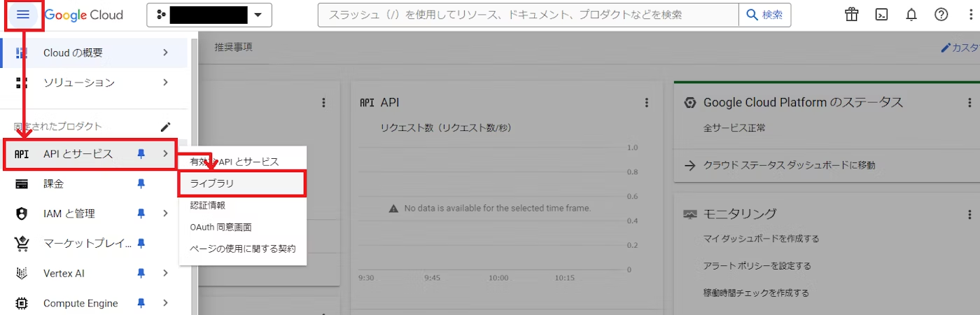Click アラート ポリシーを設定する link

757,266
